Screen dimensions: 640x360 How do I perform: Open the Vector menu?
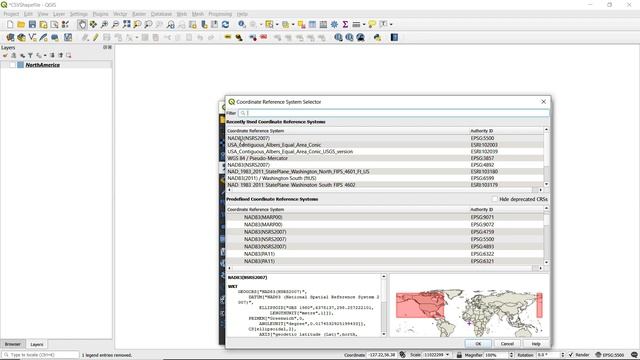[x=120, y=14]
